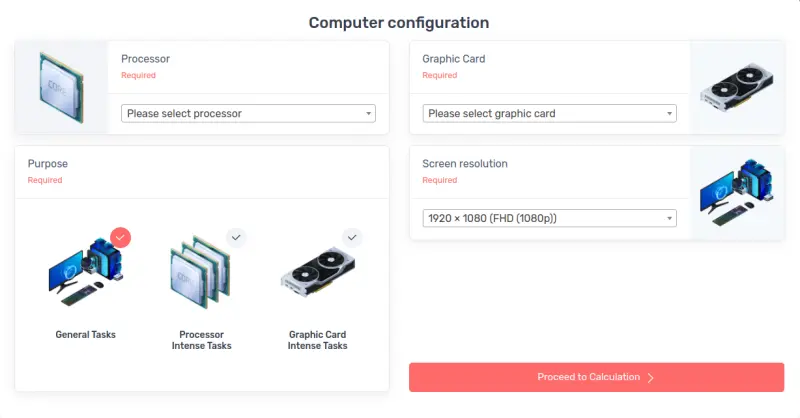Select the General Tasks computer illustration

click(86, 271)
